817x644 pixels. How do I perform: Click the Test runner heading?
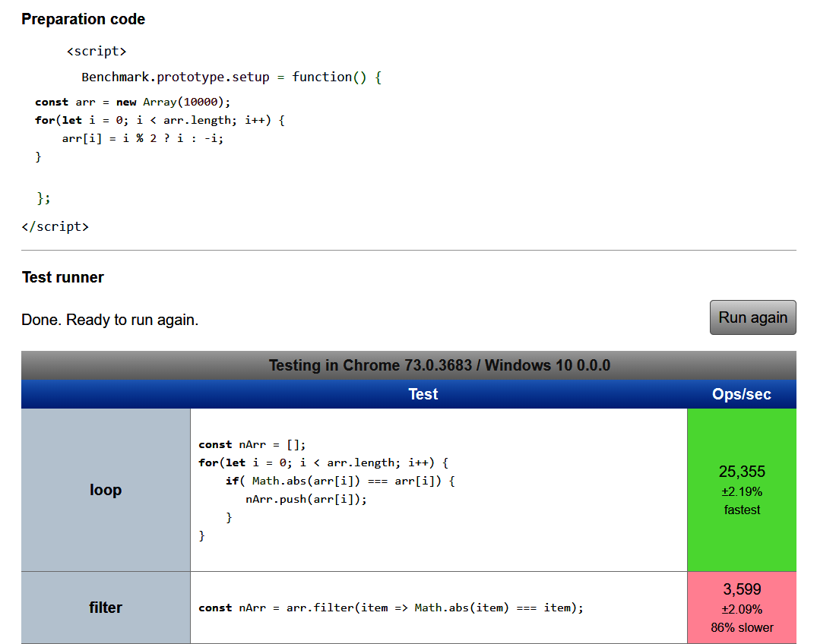tap(62, 277)
